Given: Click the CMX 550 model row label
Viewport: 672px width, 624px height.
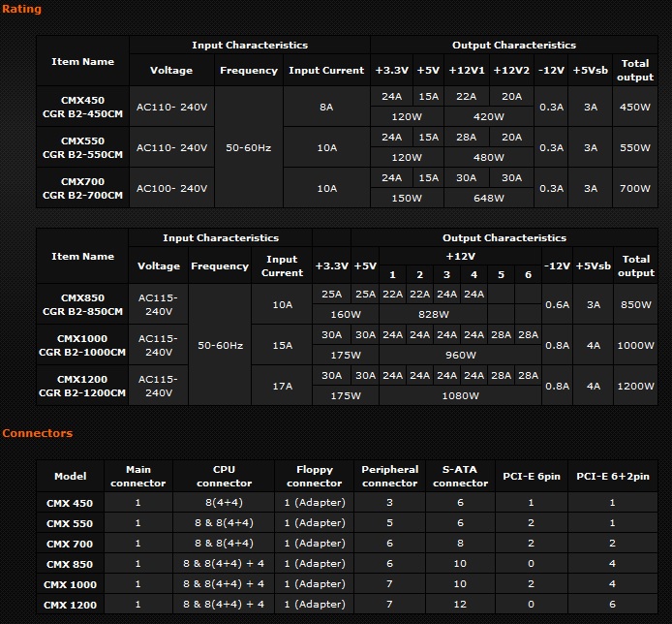Looking at the screenshot, I should [70, 523].
